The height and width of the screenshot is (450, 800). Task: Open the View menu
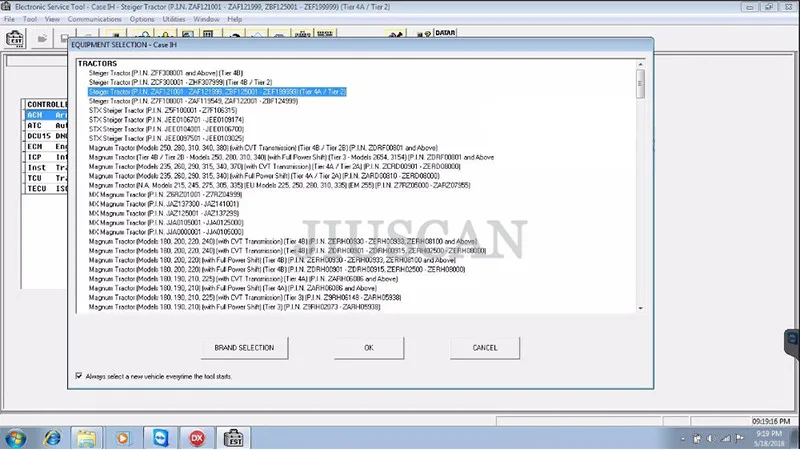click(x=52, y=19)
